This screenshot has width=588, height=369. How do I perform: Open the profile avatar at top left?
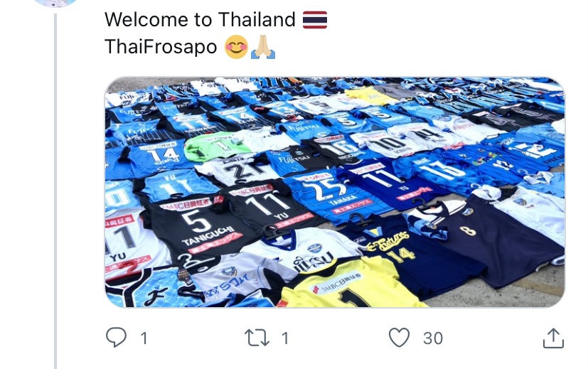coord(55,2)
